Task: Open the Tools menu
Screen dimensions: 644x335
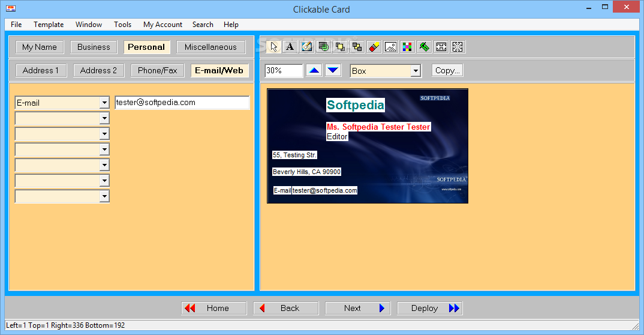Action: point(123,25)
